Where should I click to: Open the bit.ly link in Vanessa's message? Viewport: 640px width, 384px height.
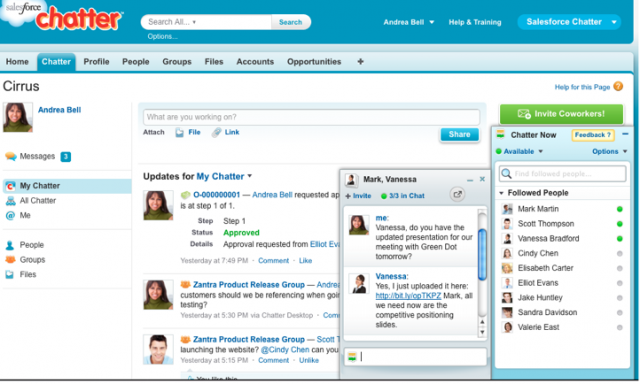point(408,295)
